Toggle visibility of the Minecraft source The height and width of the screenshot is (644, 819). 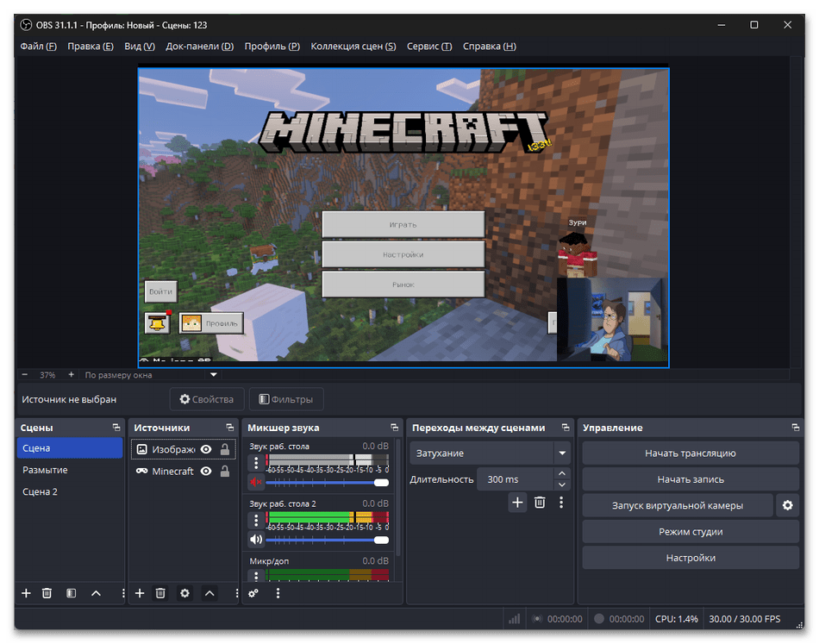tap(206, 471)
